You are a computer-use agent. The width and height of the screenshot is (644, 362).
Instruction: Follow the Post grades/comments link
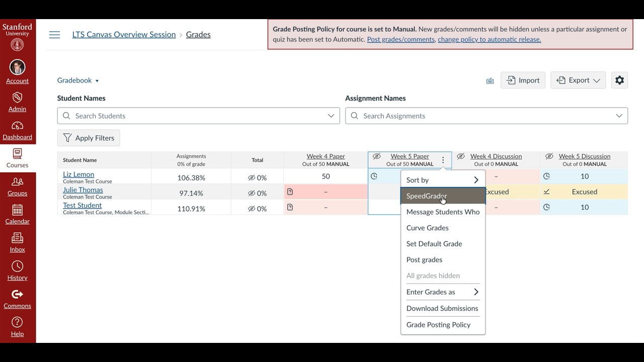(x=401, y=39)
